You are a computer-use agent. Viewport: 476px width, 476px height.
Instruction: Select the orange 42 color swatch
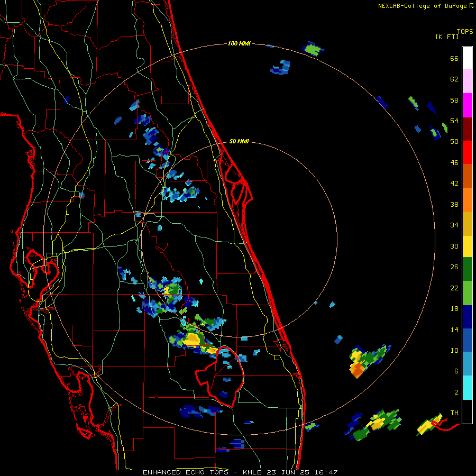[467, 200]
